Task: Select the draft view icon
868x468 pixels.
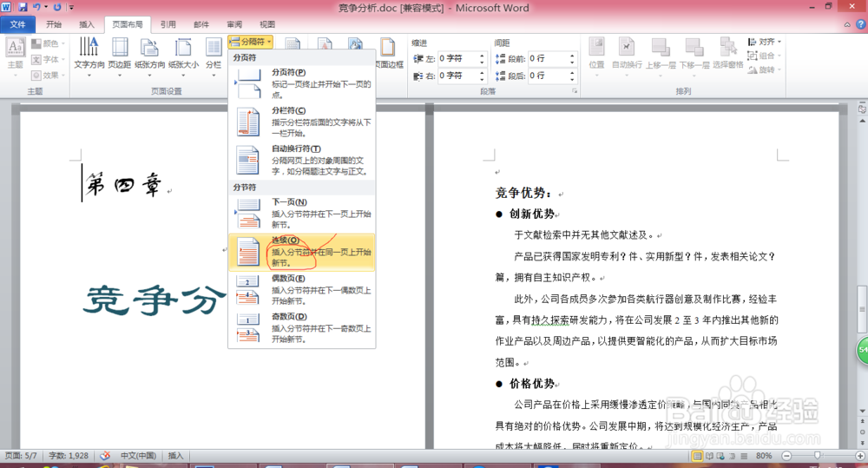Action: point(744,456)
